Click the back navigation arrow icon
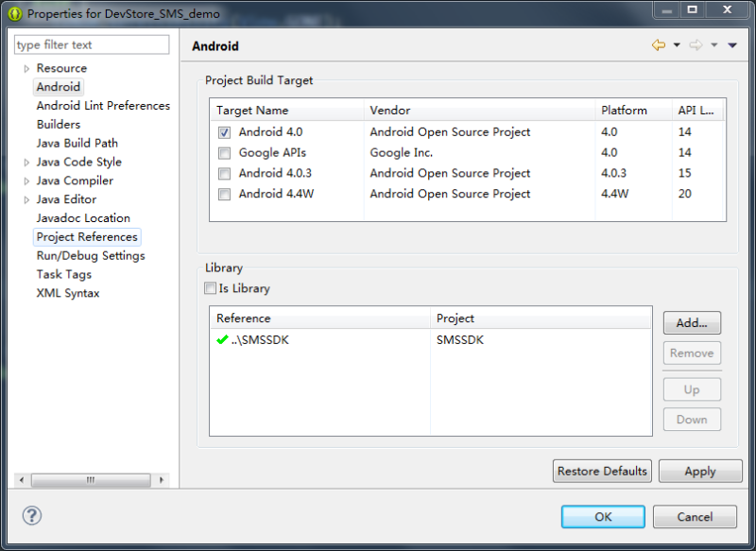Image resolution: width=756 pixels, height=551 pixels. 659,45
